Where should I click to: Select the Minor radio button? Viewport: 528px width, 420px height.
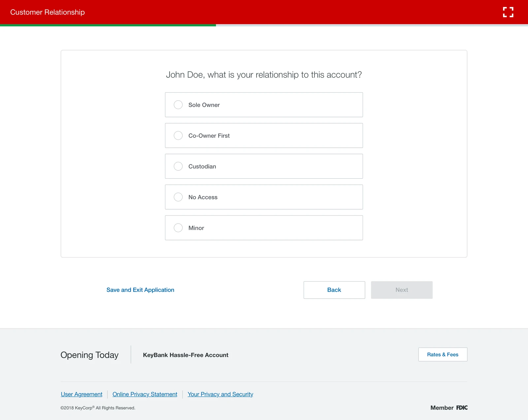178,228
